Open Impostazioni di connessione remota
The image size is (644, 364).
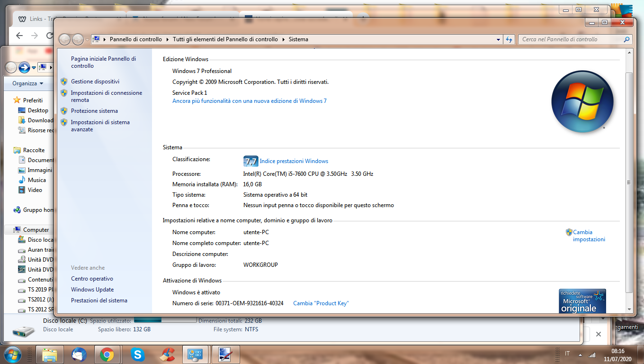(106, 96)
